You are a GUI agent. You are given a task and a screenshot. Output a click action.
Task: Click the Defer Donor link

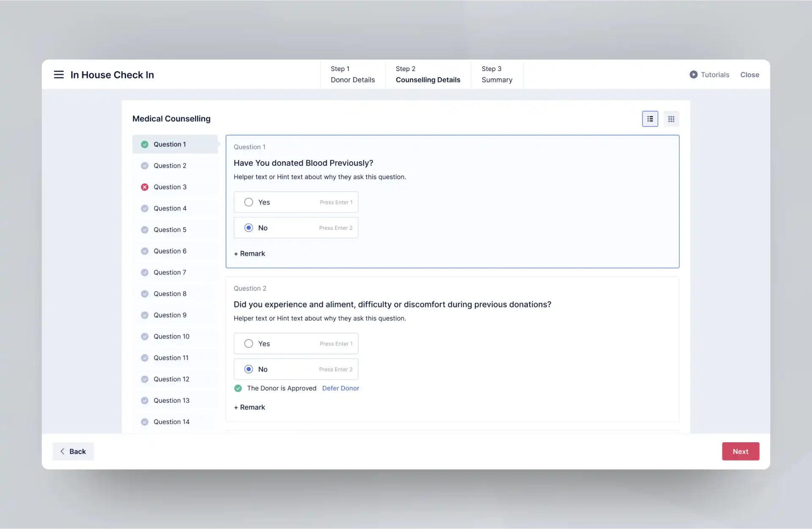[340, 388]
